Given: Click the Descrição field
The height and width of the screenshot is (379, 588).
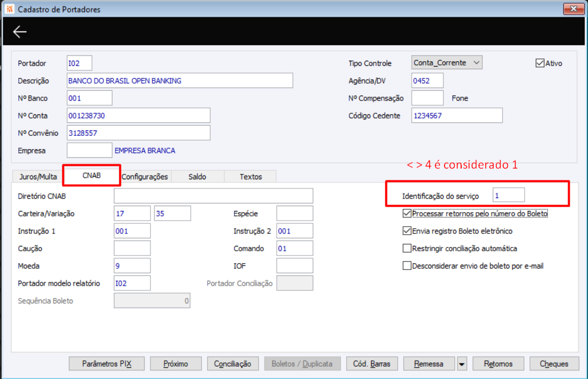Looking at the screenshot, I should (x=180, y=81).
